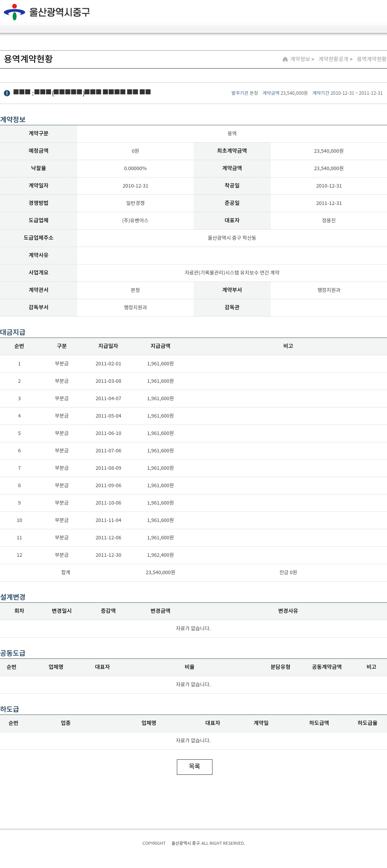Click the 용역계약현황 page heading
The image size is (387, 868).
28,59
